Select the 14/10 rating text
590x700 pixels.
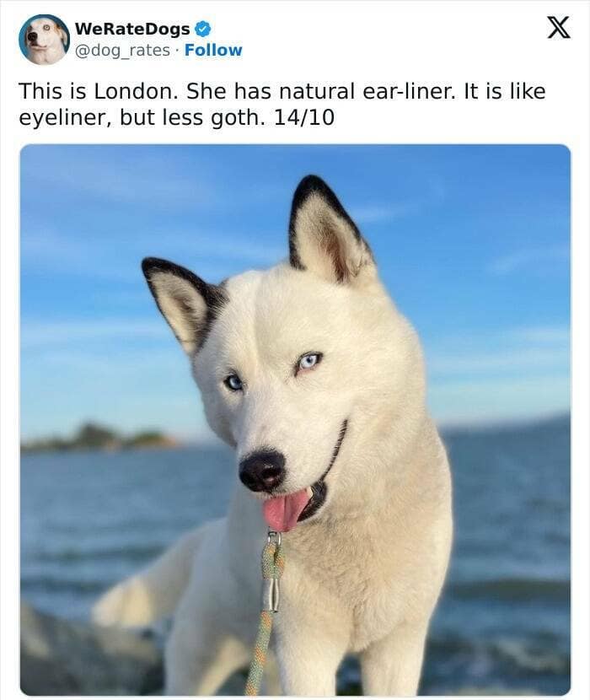[303, 118]
